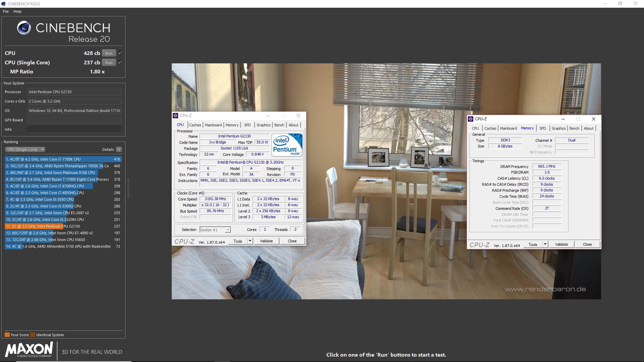
Task: Run the CPU multi-core benchmark
Action: pyautogui.click(x=109, y=53)
